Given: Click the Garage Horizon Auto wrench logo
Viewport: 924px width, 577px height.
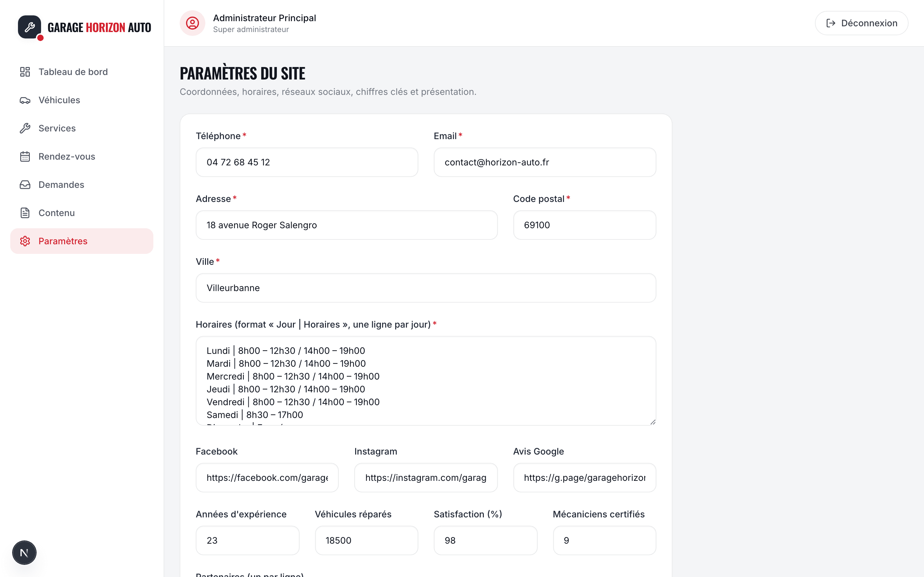Looking at the screenshot, I should click(x=30, y=27).
